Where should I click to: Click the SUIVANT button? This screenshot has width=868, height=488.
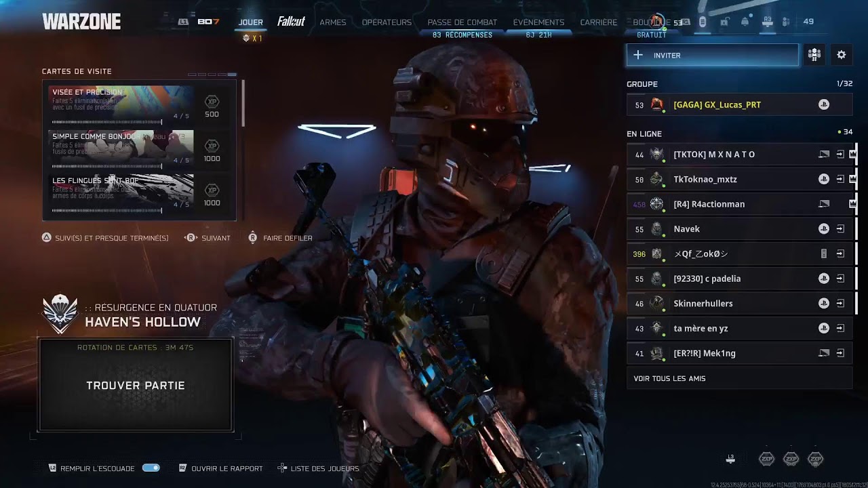(216, 238)
